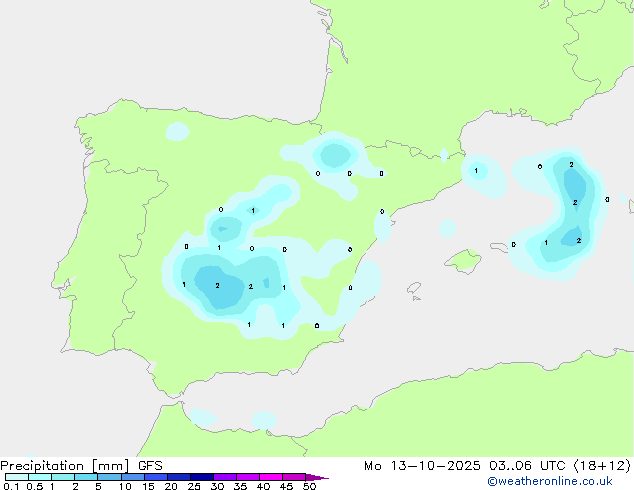
Task: Click the small rain patch over northwest Spain
Action: tap(178, 131)
